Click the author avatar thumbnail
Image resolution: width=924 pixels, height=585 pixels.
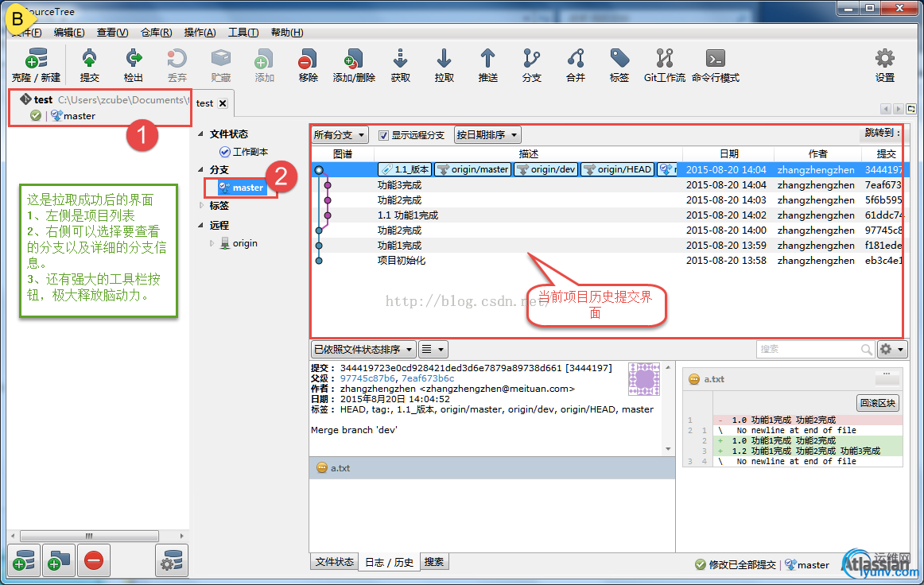click(x=644, y=378)
